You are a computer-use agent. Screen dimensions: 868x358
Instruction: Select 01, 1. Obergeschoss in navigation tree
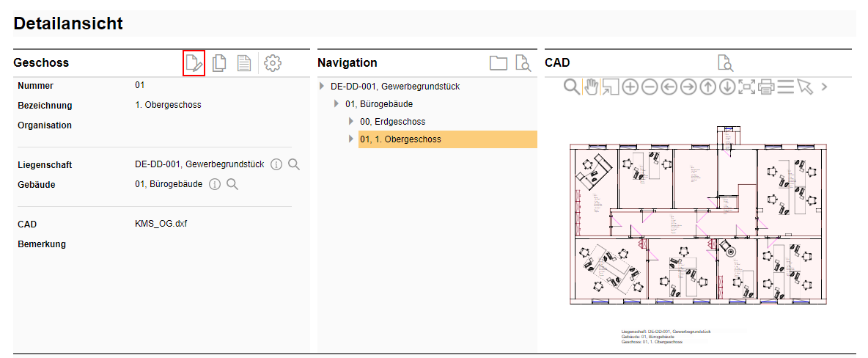tap(400, 139)
